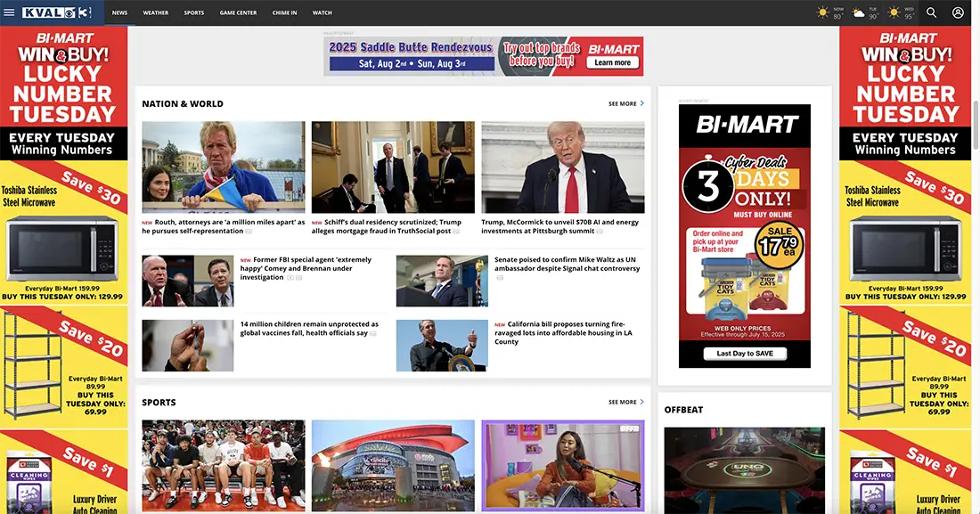Open the hamburger menu icon
The width and height of the screenshot is (980, 514).
[9, 12]
